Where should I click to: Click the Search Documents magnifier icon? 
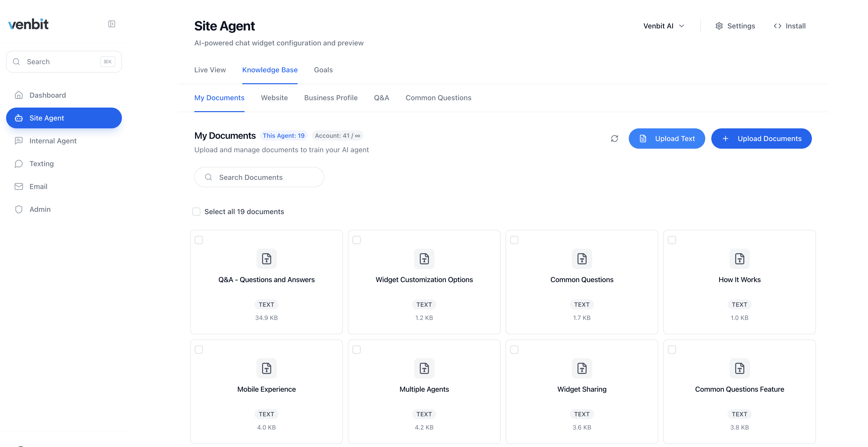click(x=208, y=177)
